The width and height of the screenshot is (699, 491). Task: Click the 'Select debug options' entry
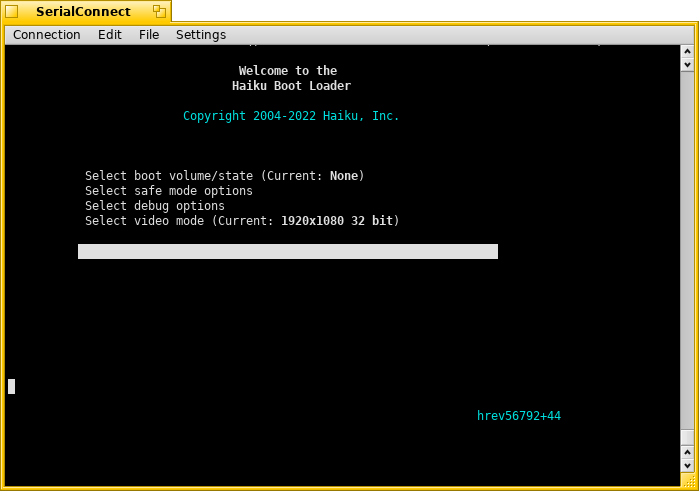pos(154,206)
